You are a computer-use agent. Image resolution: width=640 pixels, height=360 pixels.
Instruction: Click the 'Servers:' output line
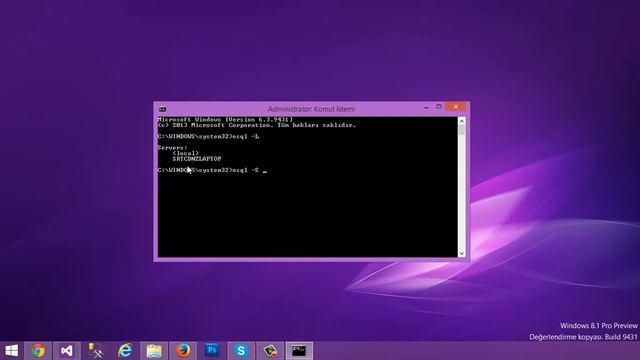point(172,147)
